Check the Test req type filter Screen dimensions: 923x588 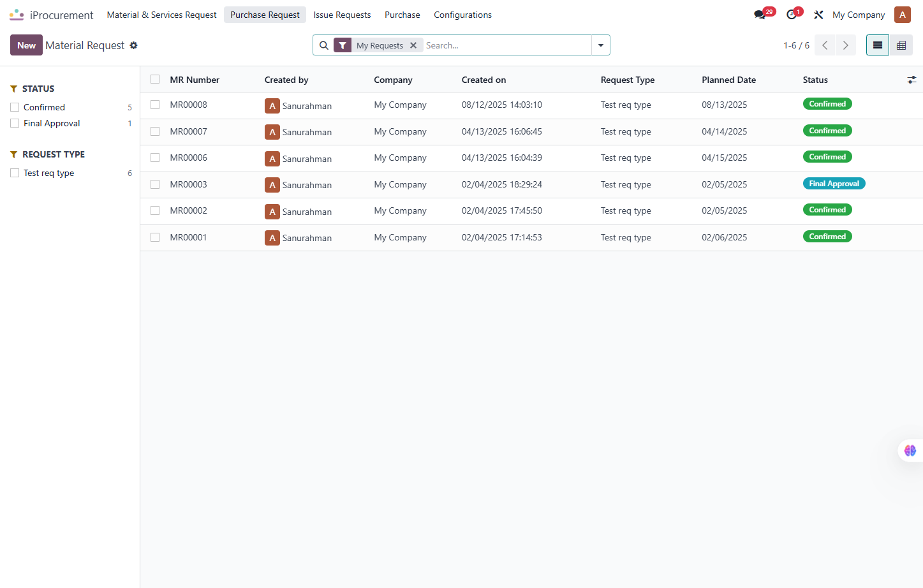(15, 173)
